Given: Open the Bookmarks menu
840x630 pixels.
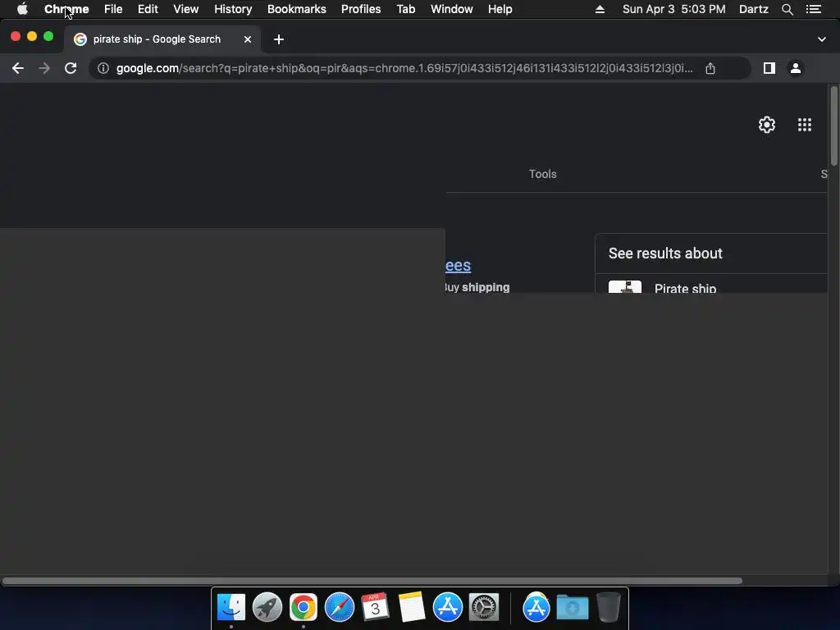Looking at the screenshot, I should (x=297, y=9).
